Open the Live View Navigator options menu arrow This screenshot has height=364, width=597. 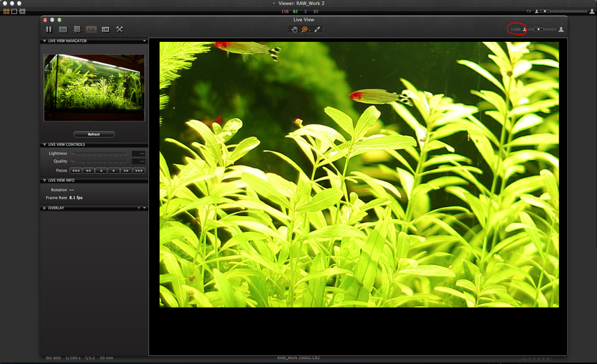coord(144,41)
